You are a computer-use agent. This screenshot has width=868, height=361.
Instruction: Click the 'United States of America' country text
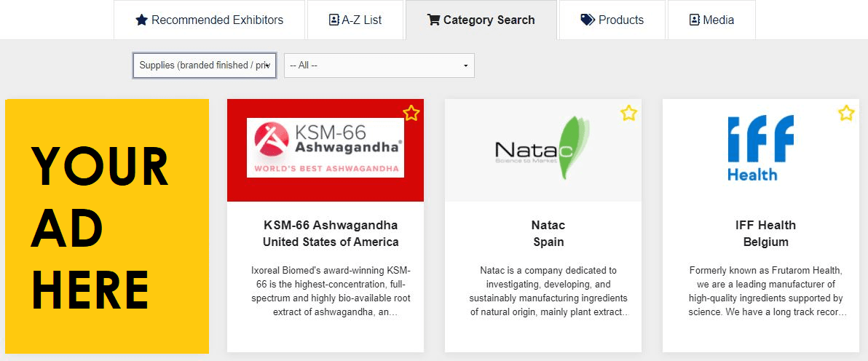tap(331, 242)
